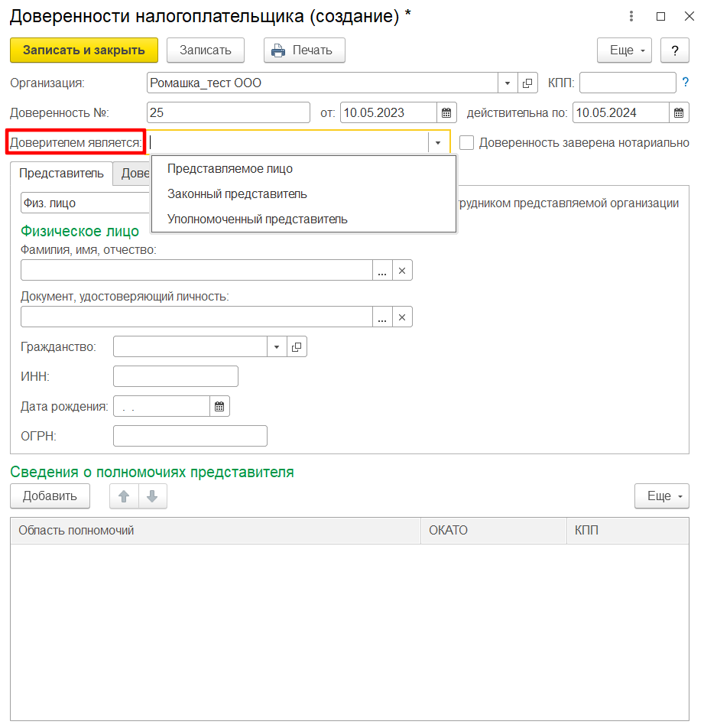
Task: Click the Печать button
Action: [x=304, y=50]
